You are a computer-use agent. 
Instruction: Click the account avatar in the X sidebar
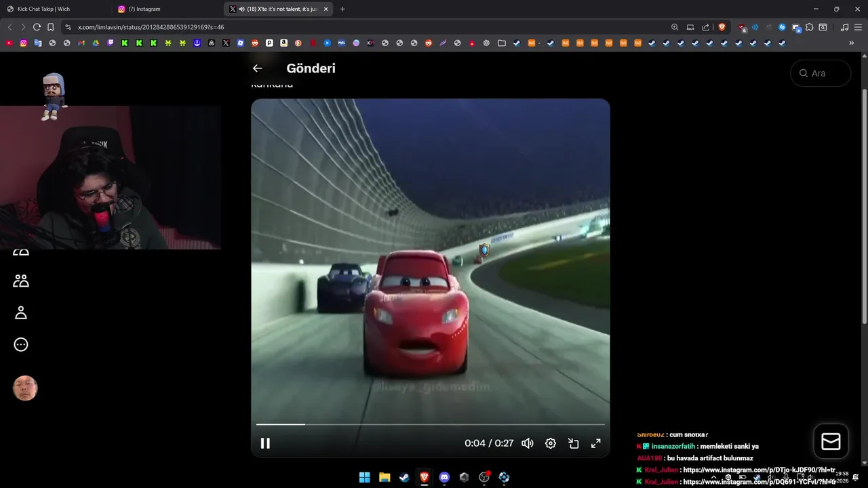[25, 388]
